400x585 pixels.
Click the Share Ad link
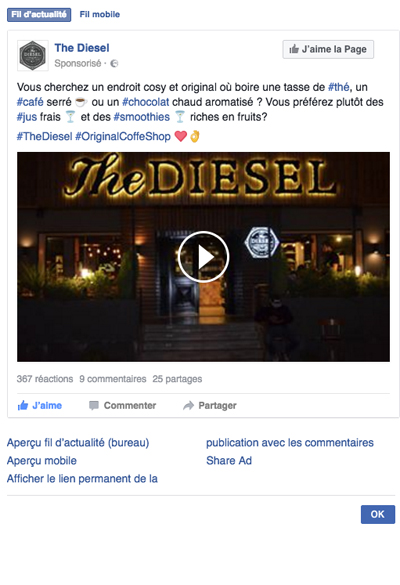(229, 461)
